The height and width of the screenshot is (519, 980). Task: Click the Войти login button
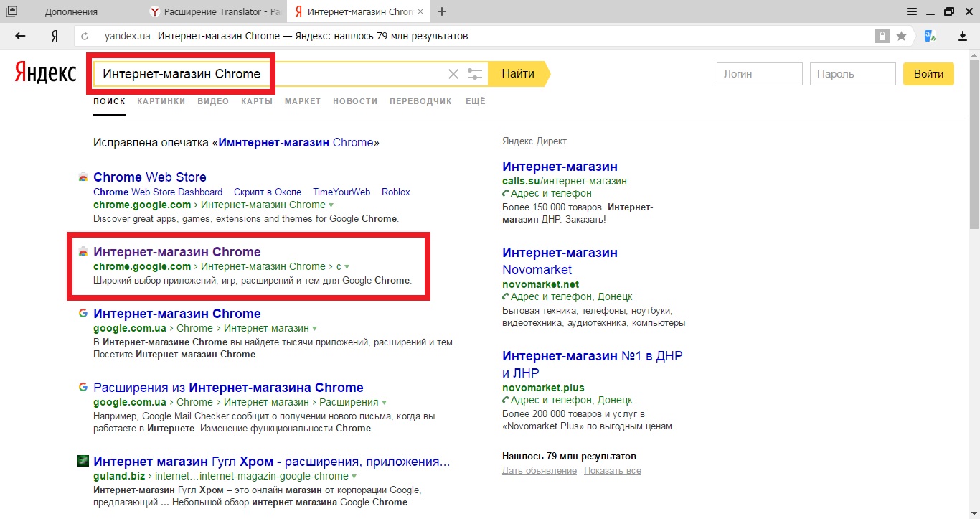(x=928, y=74)
